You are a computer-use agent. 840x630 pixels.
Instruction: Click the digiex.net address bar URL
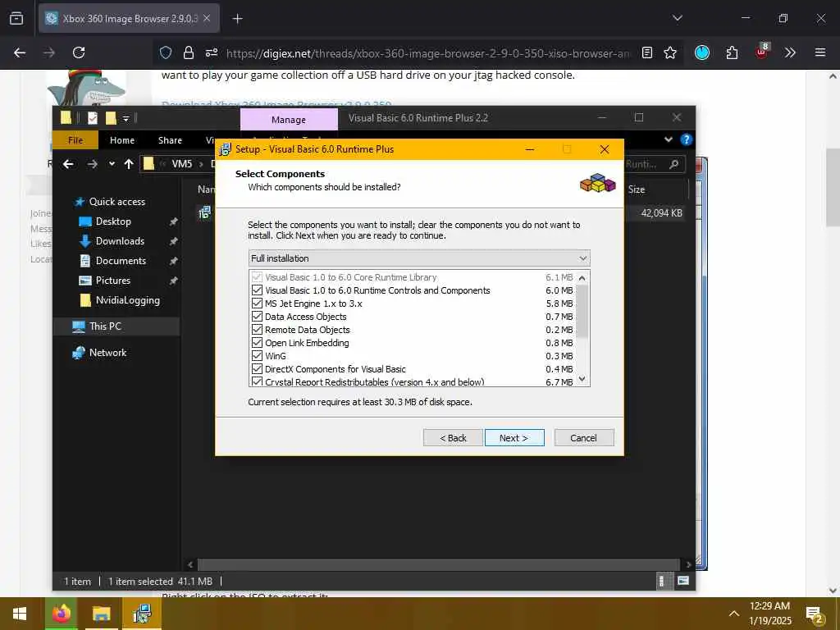point(428,53)
